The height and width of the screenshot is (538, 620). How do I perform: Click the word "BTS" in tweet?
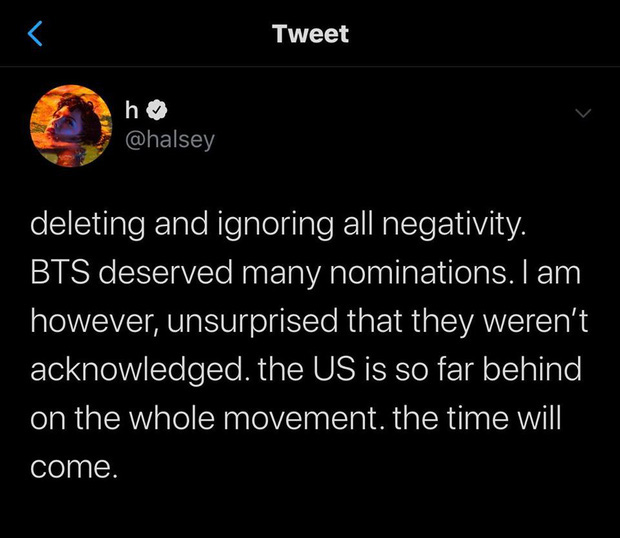click(x=60, y=272)
